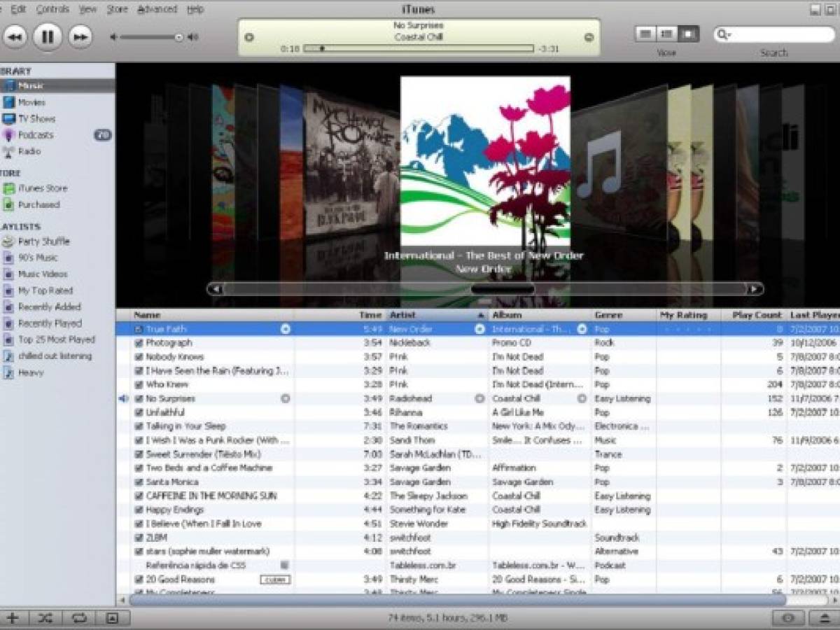
Task: Toggle Artist column sort direction arrow
Action: [481, 316]
